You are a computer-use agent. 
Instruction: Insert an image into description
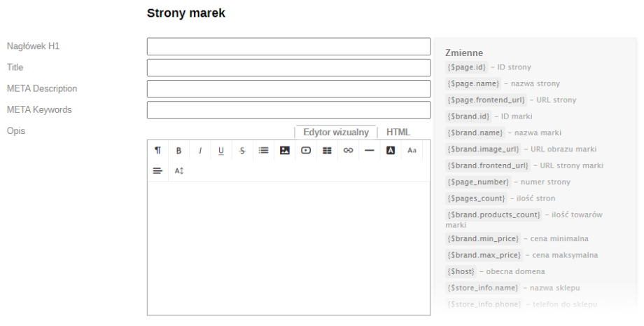point(285,151)
